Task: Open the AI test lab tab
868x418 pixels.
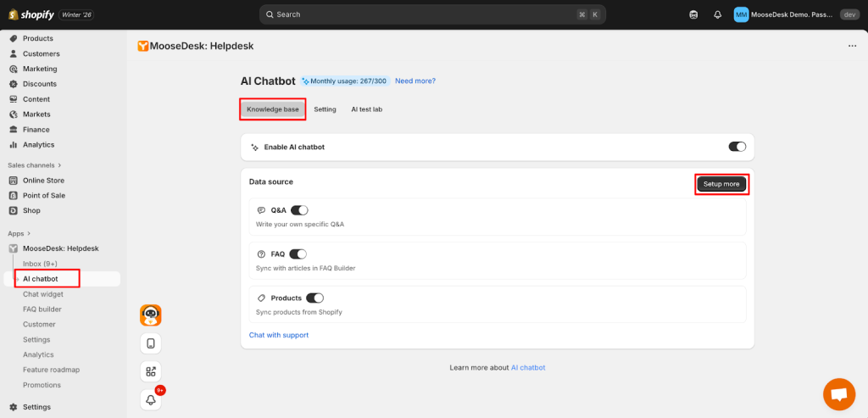Action: [366, 109]
